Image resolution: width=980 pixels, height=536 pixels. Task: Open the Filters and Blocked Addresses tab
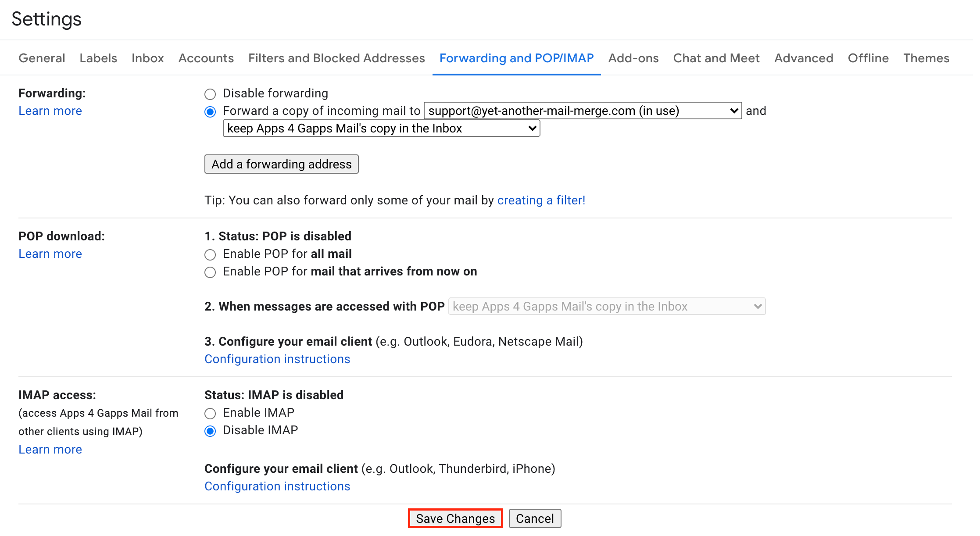point(336,58)
